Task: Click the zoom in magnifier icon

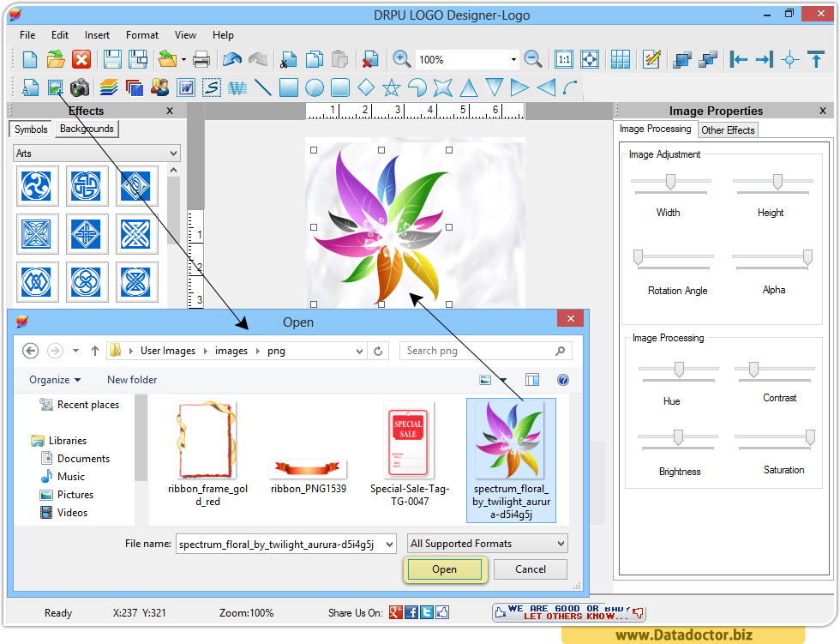Action: [x=401, y=59]
